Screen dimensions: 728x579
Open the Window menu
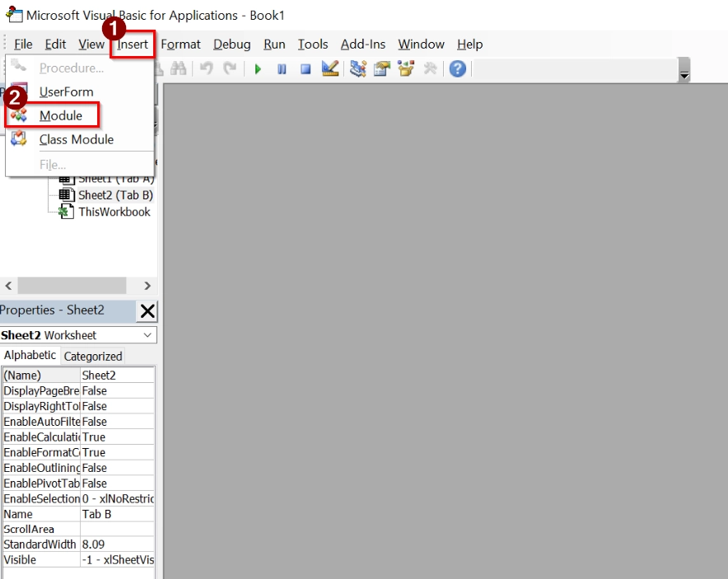pos(421,44)
